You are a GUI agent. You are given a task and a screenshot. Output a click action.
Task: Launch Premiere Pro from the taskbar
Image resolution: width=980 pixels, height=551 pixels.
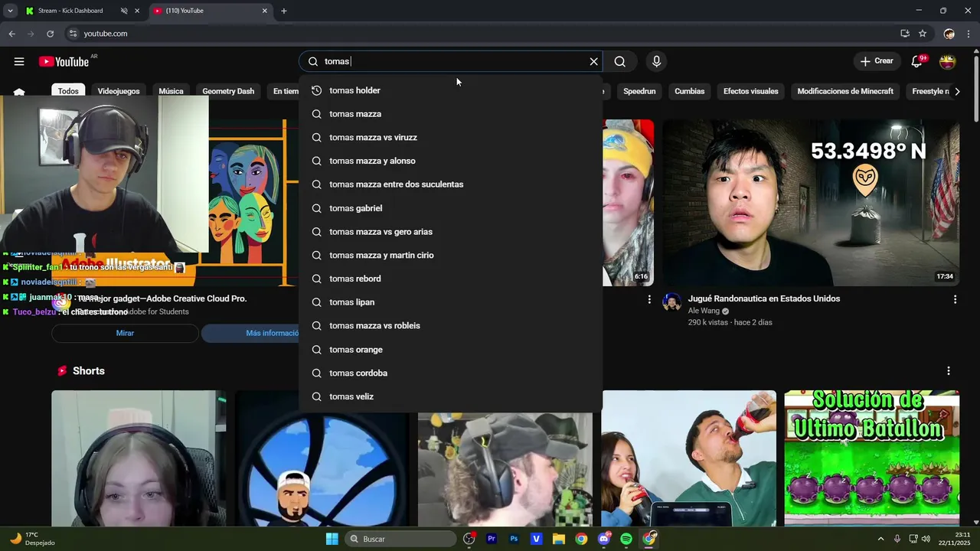(x=492, y=539)
